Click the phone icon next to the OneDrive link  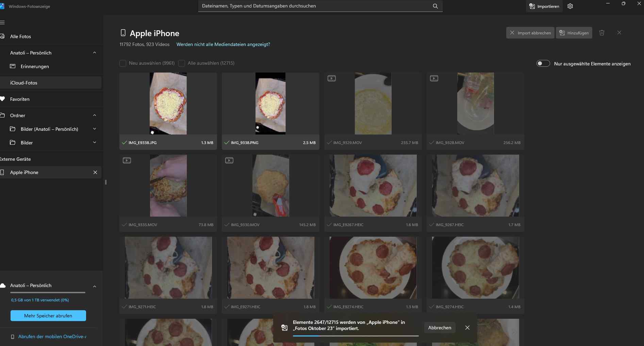13,336
